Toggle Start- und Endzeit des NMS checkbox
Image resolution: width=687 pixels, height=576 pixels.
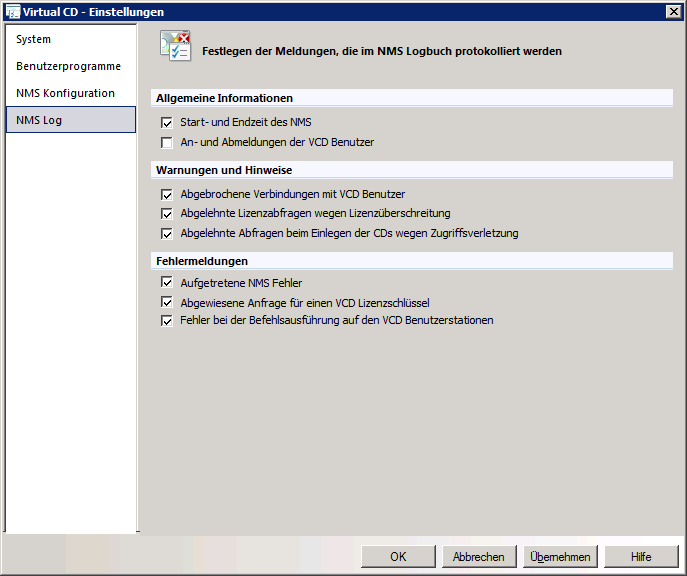coord(166,123)
